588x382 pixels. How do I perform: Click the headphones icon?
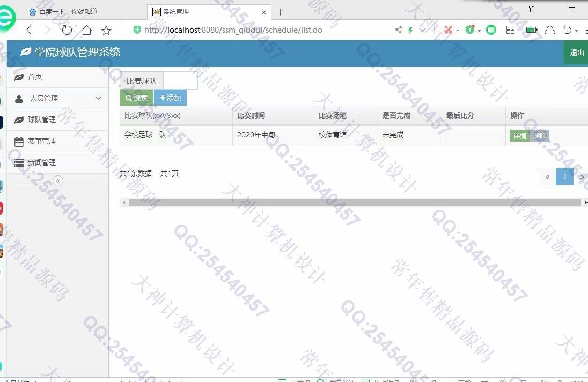(x=550, y=30)
